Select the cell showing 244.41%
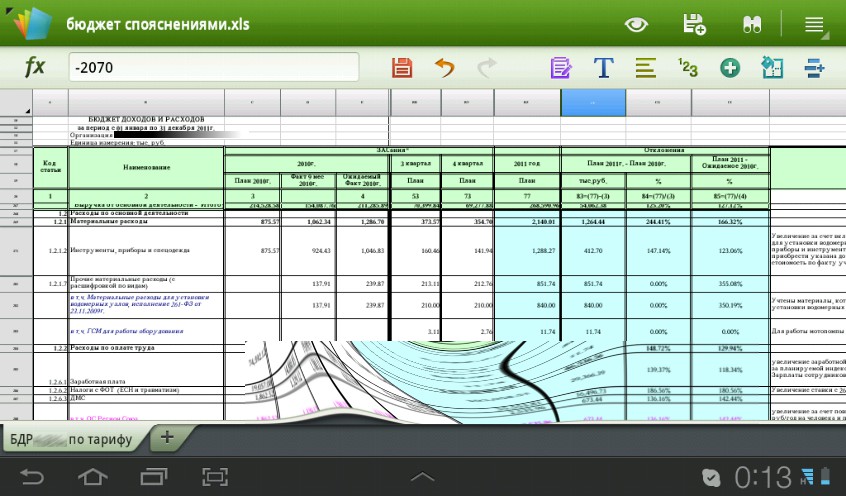The image size is (846, 496). pyautogui.click(x=658, y=222)
